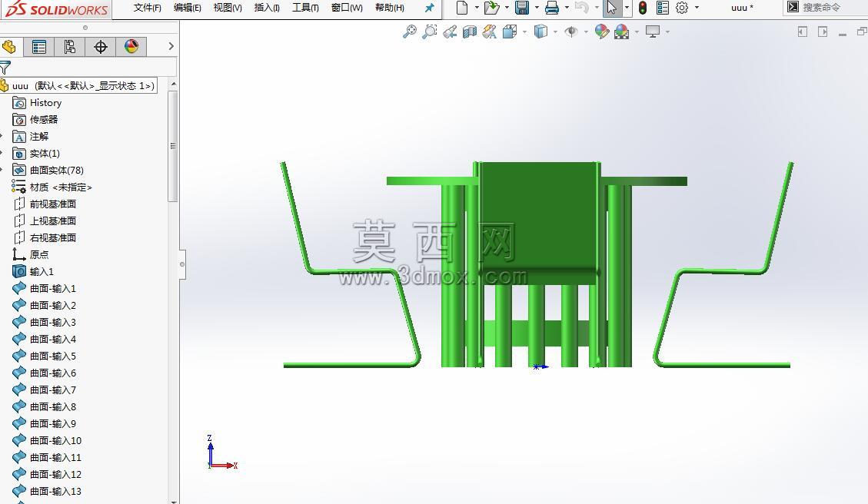
Task: Click Apply Scene icon
Action: coord(622,31)
